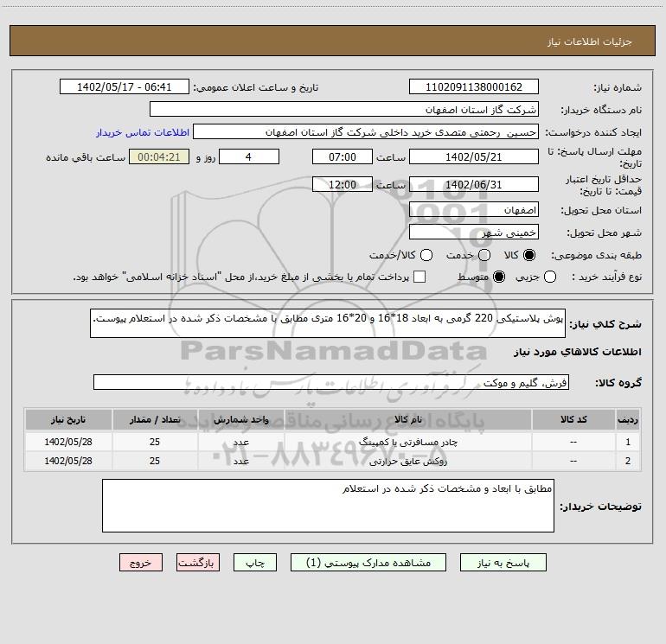Toggle Islamic treasury bonds payment checkbox
Viewport: 666px width, 644px height.
point(419,277)
